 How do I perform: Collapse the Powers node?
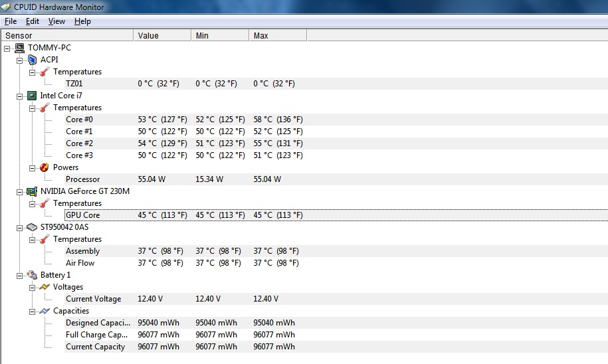coord(32,168)
